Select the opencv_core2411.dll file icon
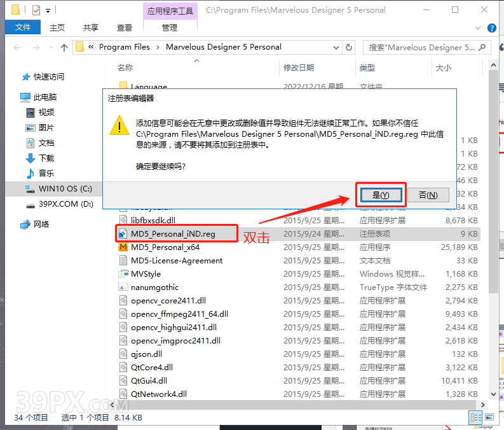The height and width of the screenshot is (430, 504). coord(123,300)
